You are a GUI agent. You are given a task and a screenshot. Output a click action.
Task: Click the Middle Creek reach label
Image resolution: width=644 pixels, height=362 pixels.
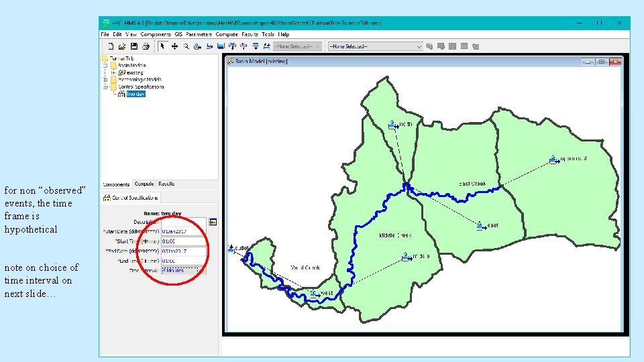coord(395,235)
